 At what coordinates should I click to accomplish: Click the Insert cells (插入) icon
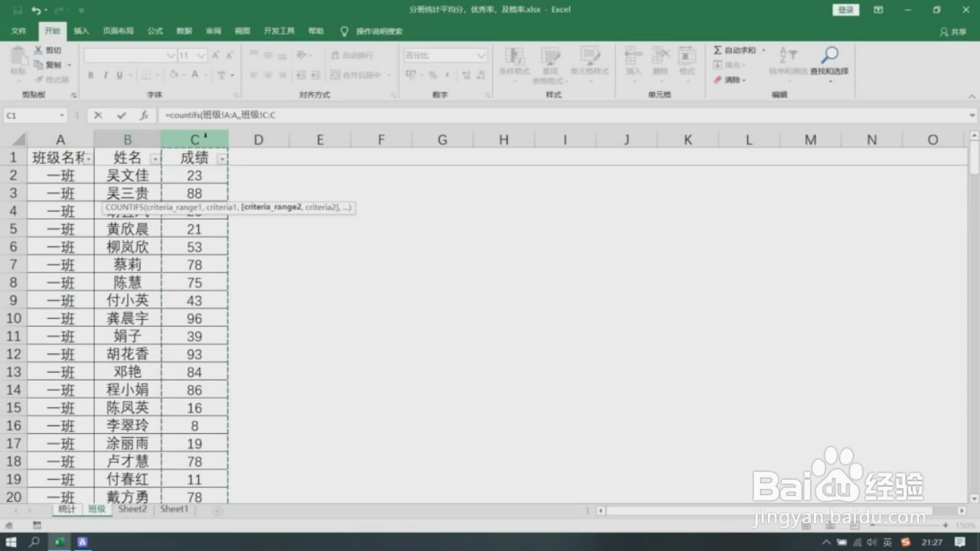pyautogui.click(x=633, y=56)
